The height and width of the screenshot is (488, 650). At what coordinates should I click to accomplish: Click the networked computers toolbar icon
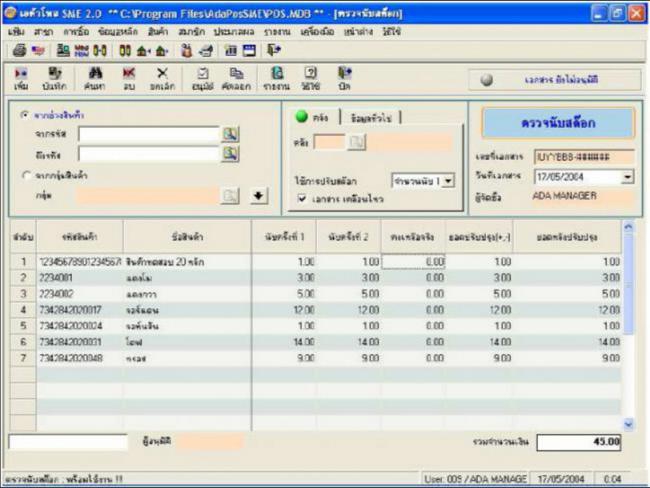tap(63, 51)
